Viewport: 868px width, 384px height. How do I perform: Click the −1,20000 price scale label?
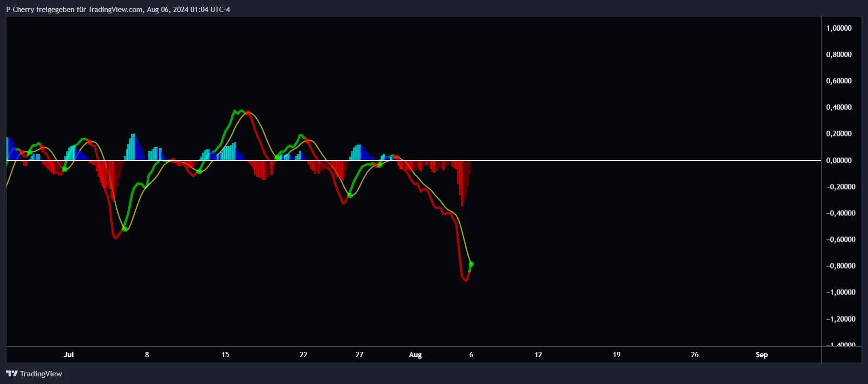pyautogui.click(x=841, y=319)
